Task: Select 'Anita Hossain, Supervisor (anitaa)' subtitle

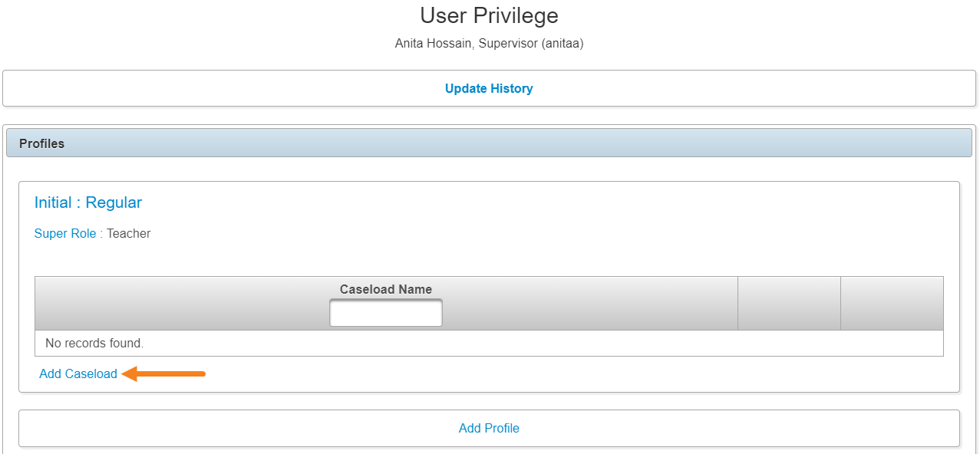Action: [x=489, y=44]
